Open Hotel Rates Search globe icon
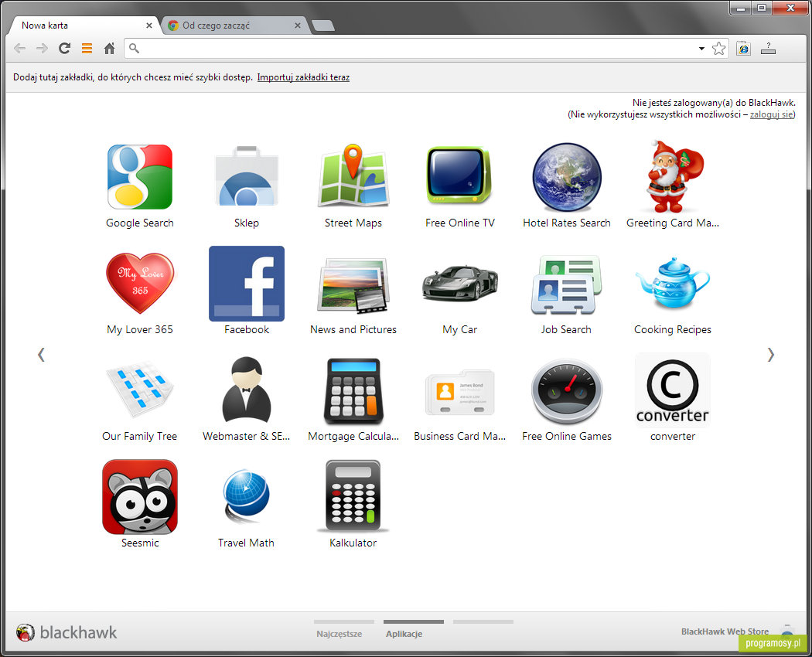 567,177
